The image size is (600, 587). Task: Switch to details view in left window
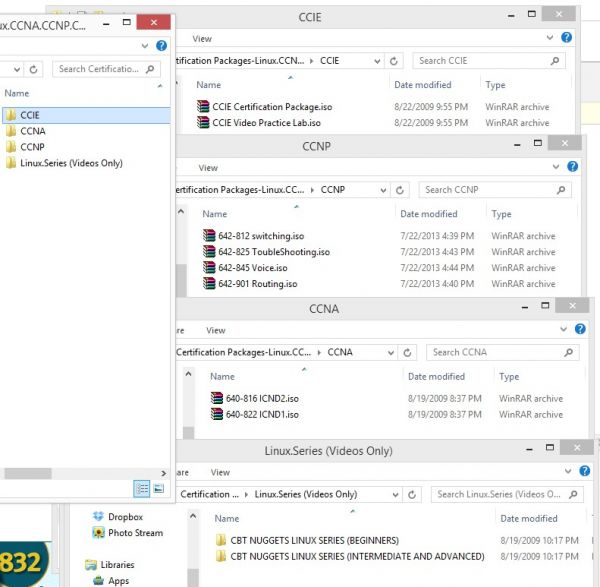(142, 489)
